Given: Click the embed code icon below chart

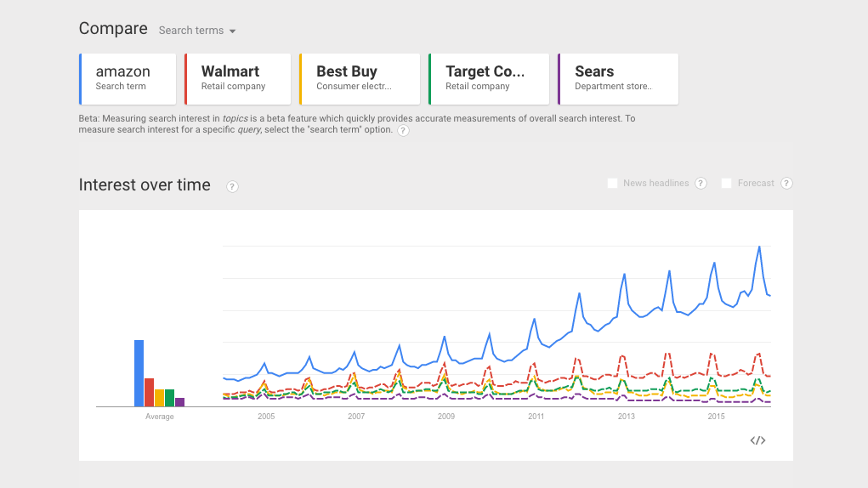Looking at the screenshot, I should (x=757, y=440).
